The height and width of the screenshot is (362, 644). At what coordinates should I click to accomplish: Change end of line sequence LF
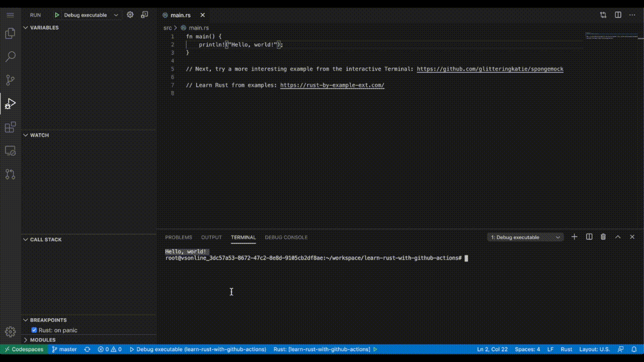550,349
